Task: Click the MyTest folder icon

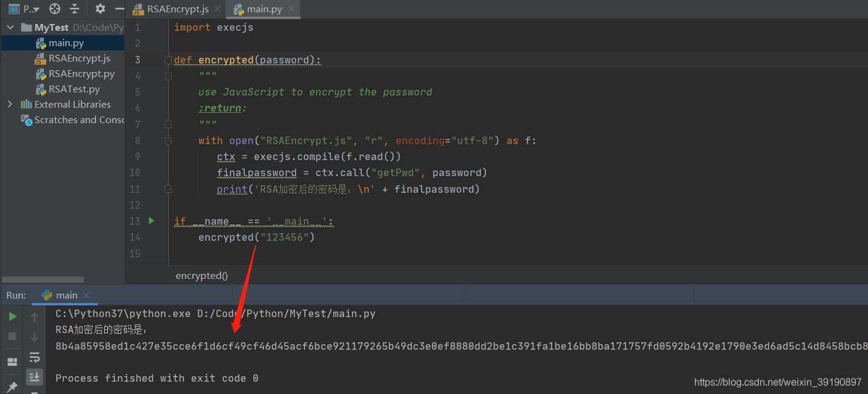Action: click(26, 28)
